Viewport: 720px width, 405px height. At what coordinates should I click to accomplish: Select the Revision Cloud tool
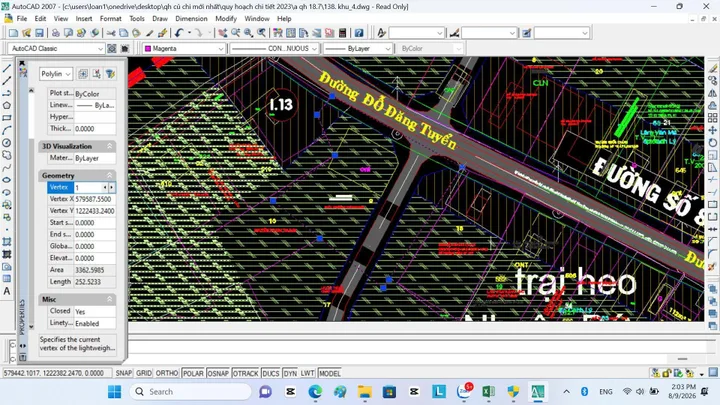coord(6,155)
